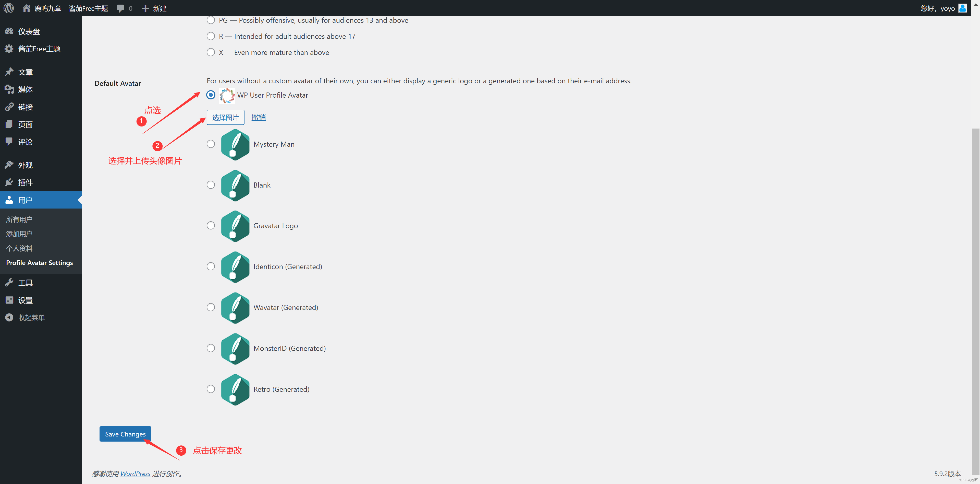980x484 pixels.
Task: Select the Mystery Man avatar option
Action: coord(211,143)
